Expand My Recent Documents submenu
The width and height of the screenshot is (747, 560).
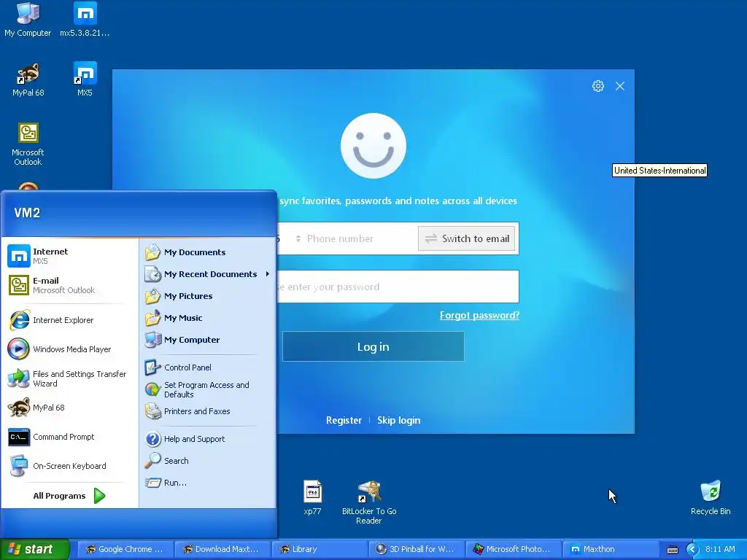click(206, 274)
